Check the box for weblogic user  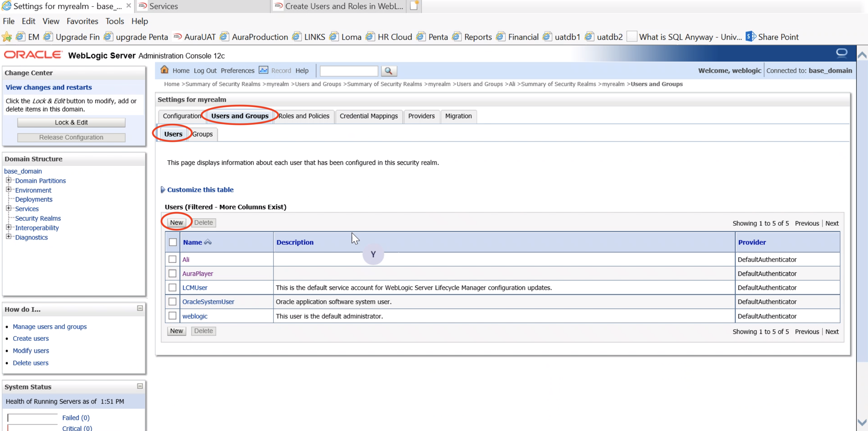(x=172, y=316)
